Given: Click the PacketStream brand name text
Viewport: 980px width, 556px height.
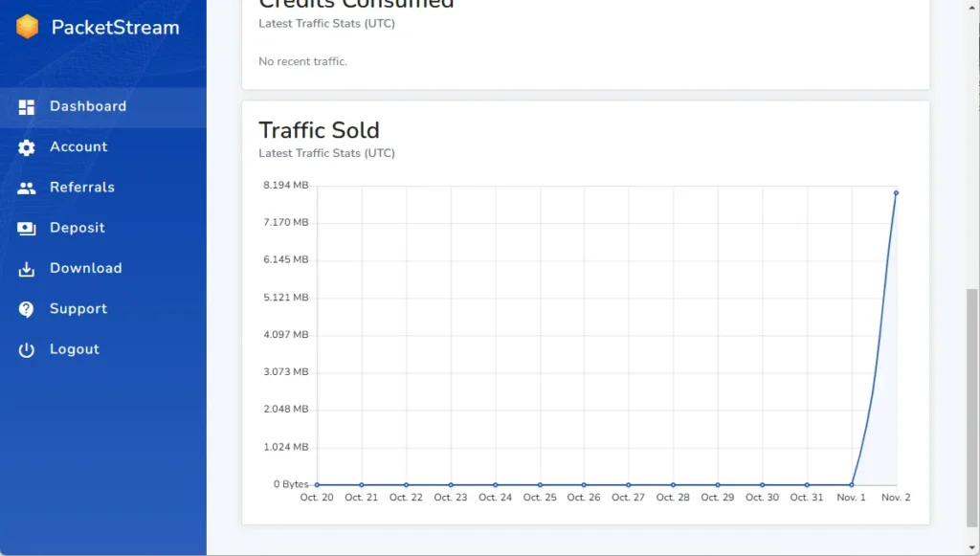Looking at the screenshot, I should 115,28.
